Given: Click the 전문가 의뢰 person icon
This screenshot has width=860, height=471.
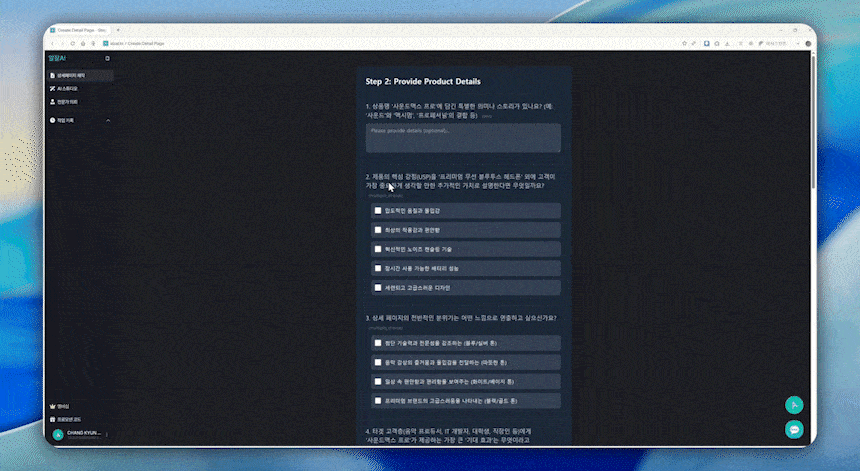Looking at the screenshot, I should coord(52,101).
